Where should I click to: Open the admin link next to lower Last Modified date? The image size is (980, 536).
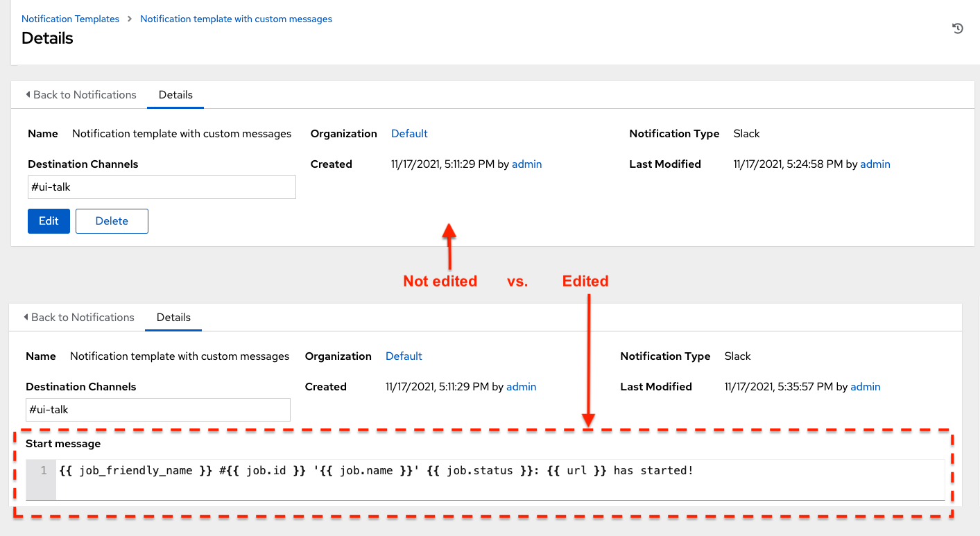865,386
